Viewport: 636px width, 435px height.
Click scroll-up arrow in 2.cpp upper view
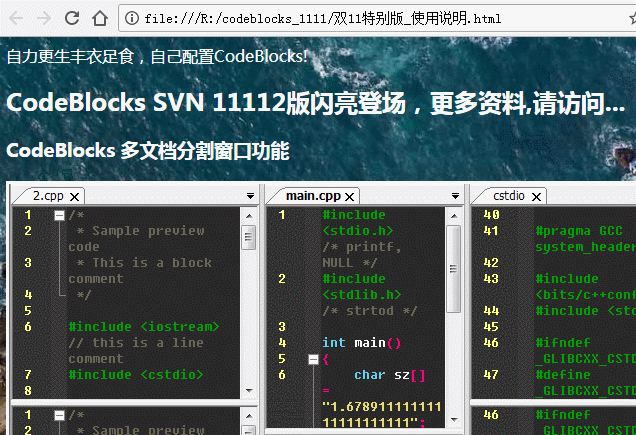[249, 215]
